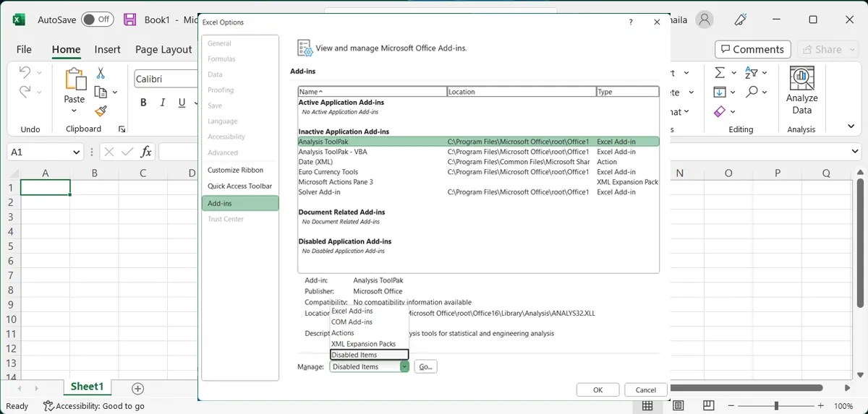Apply Italic formatting
This screenshot has width=868, height=414.
[163, 103]
